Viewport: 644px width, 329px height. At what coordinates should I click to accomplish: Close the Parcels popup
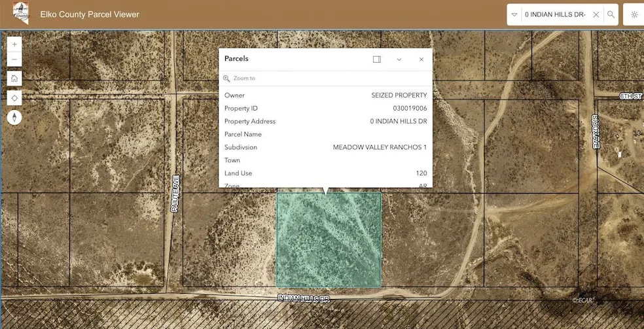click(421, 59)
